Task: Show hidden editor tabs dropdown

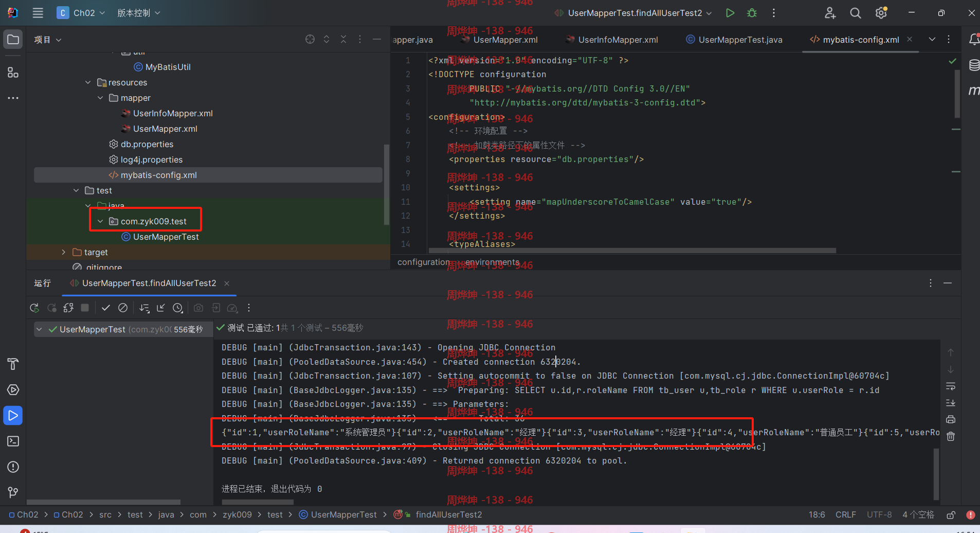Action: 932,39
